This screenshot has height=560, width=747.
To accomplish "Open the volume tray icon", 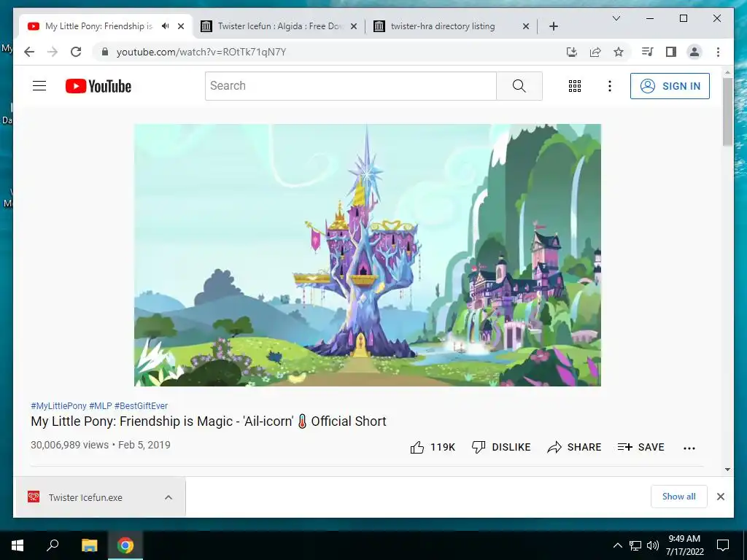I will [x=653, y=545].
